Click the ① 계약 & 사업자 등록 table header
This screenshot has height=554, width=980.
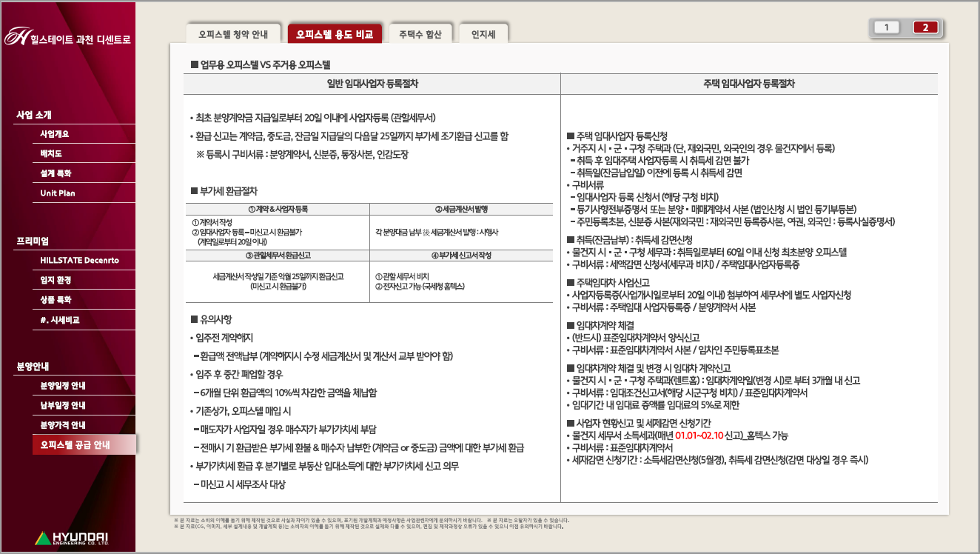pyautogui.click(x=278, y=209)
